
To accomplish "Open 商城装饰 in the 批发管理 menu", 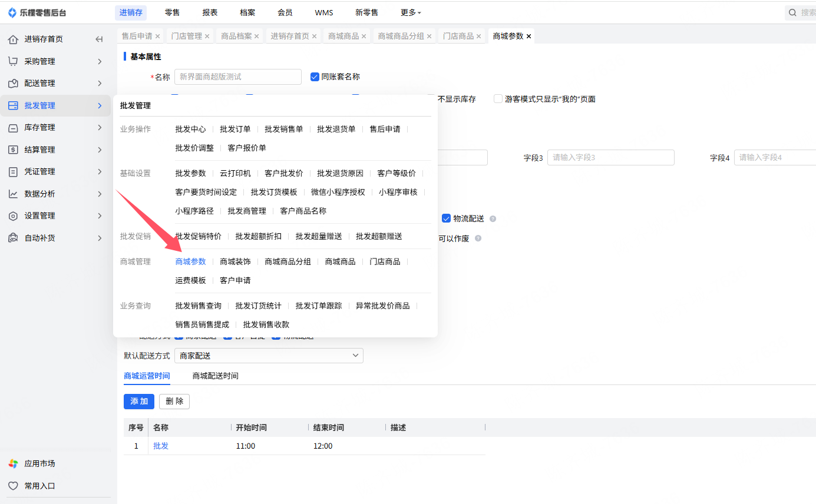I will tap(235, 261).
